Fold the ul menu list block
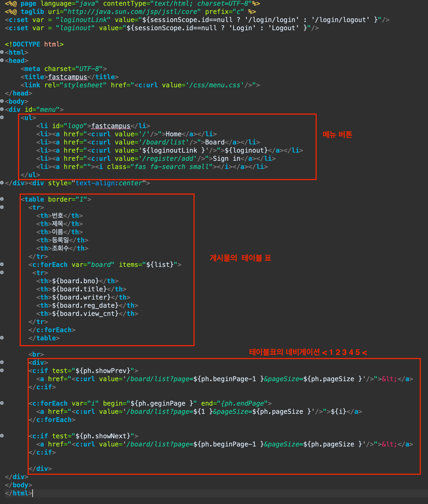Viewport: 428px width, 504px height. point(2,118)
